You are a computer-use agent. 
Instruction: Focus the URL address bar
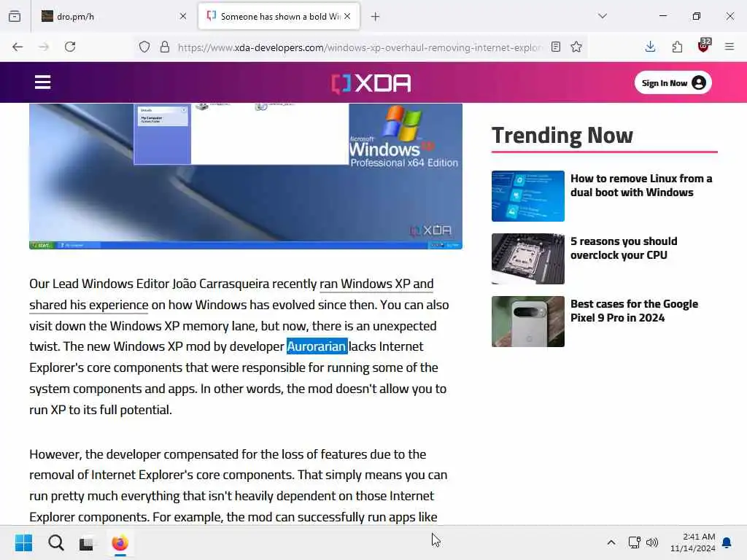click(360, 47)
